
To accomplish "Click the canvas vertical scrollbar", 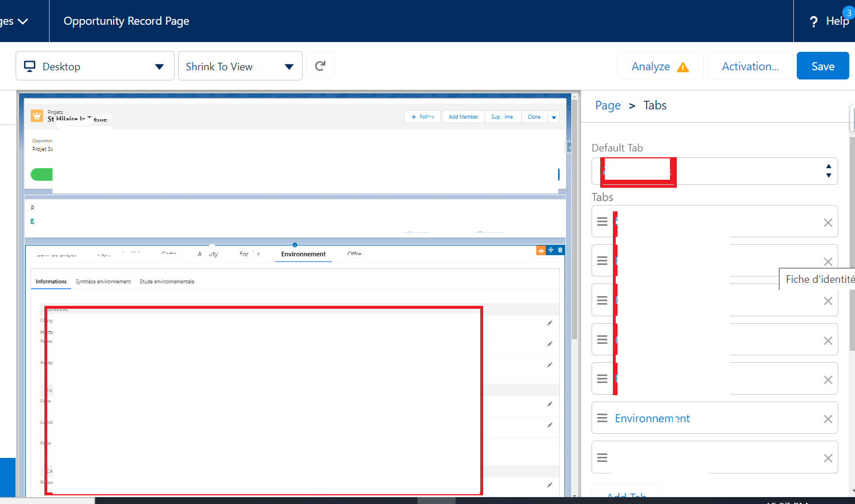I will pyautogui.click(x=574, y=219).
